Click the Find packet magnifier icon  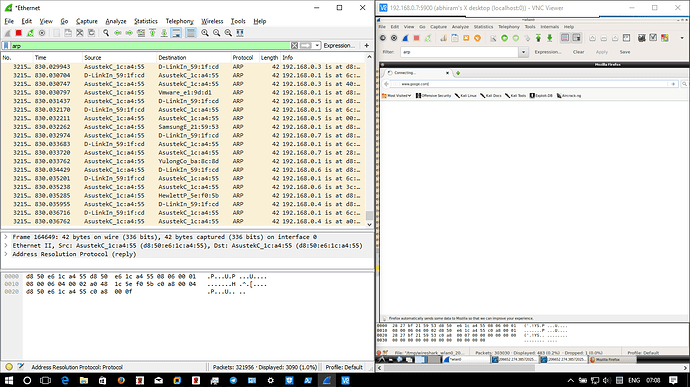(x=106, y=33)
